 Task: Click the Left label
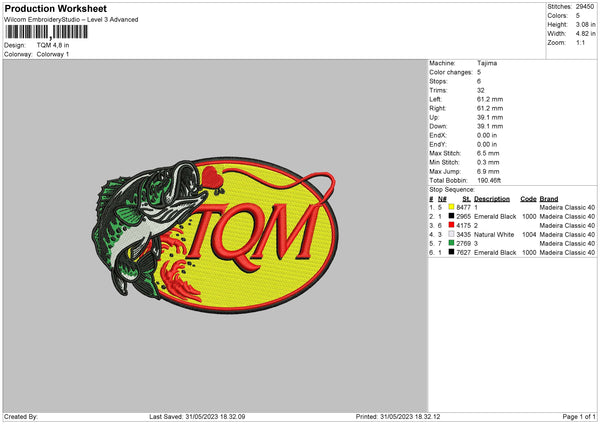(x=435, y=99)
